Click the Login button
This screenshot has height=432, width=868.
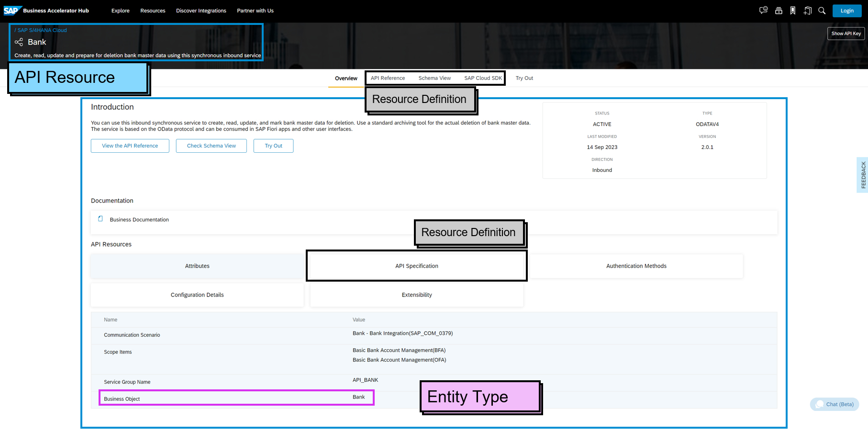point(846,11)
